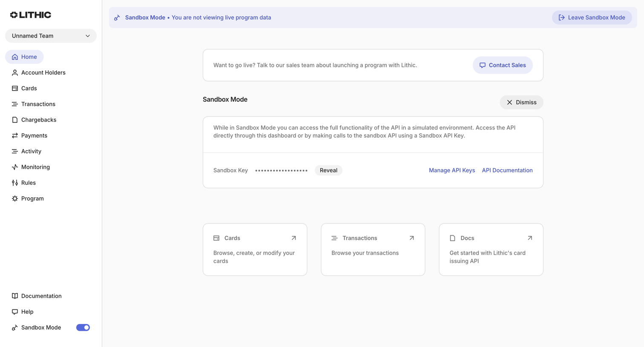This screenshot has height=347, width=644.
Task: Open the API Documentation link
Action: [507, 170]
